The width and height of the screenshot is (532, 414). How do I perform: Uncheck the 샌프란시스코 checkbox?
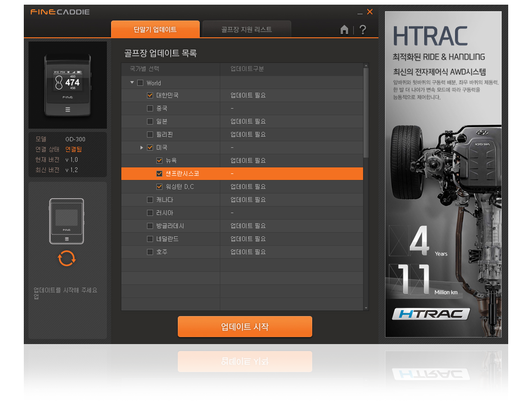[x=160, y=173]
